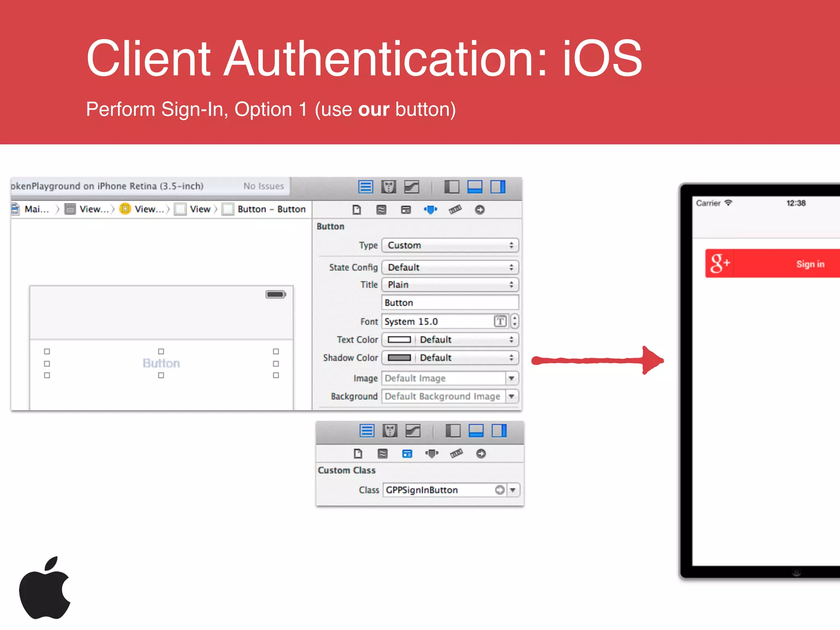This screenshot has height=630, width=840.
Task: Click the Wi-Fi icon in simulator status bar
Action: [x=728, y=203]
